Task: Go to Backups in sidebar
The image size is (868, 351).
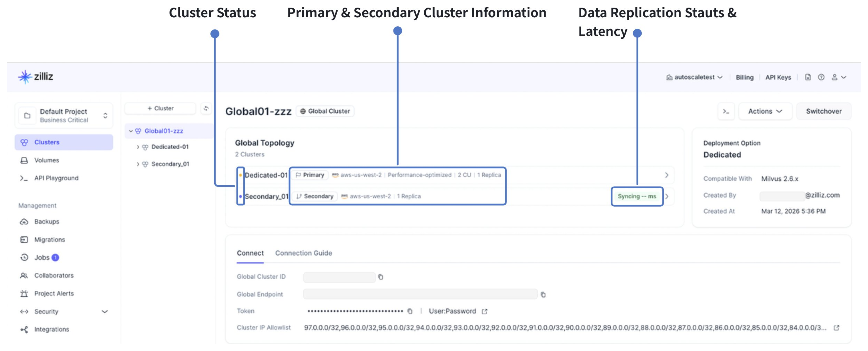Action: coord(46,222)
